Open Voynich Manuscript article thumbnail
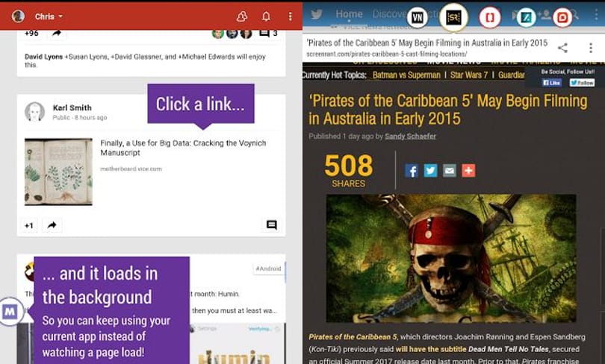Viewport: 605px width, 364px height. pos(59,172)
